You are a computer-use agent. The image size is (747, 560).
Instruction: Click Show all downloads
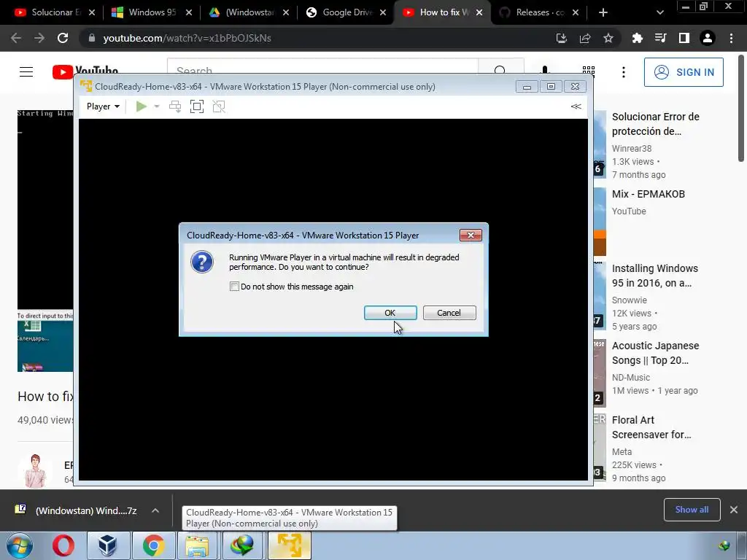click(x=692, y=510)
